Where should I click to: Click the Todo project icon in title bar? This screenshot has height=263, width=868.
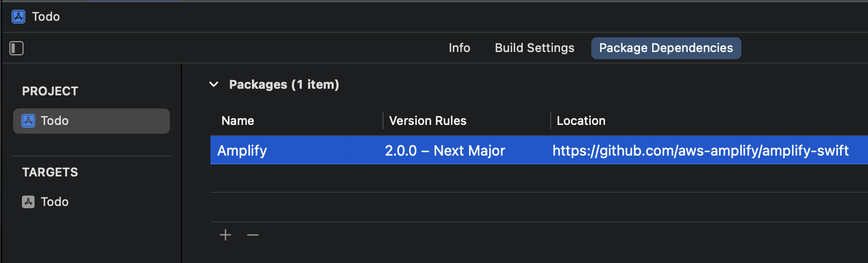18,16
